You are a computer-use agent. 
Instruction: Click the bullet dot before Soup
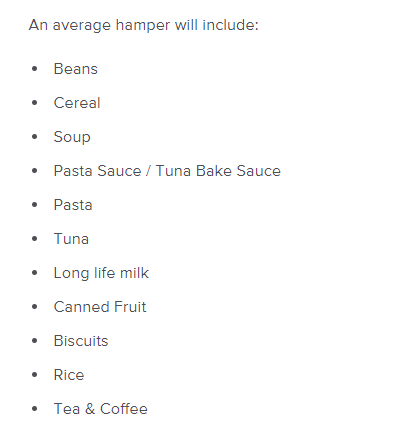click(x=34, y=137)
